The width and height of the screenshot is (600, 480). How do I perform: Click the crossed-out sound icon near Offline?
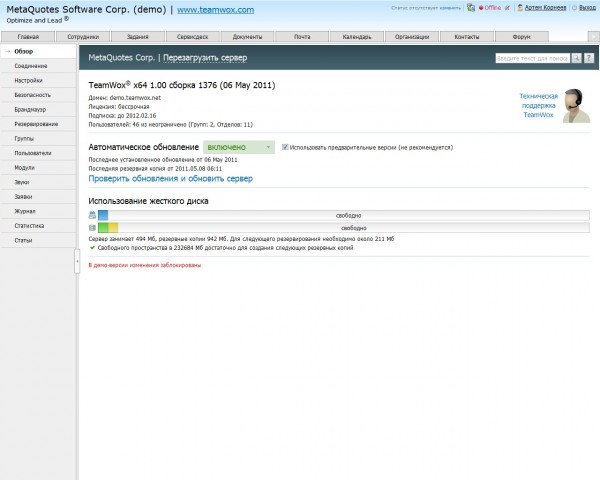click(507, 8)
